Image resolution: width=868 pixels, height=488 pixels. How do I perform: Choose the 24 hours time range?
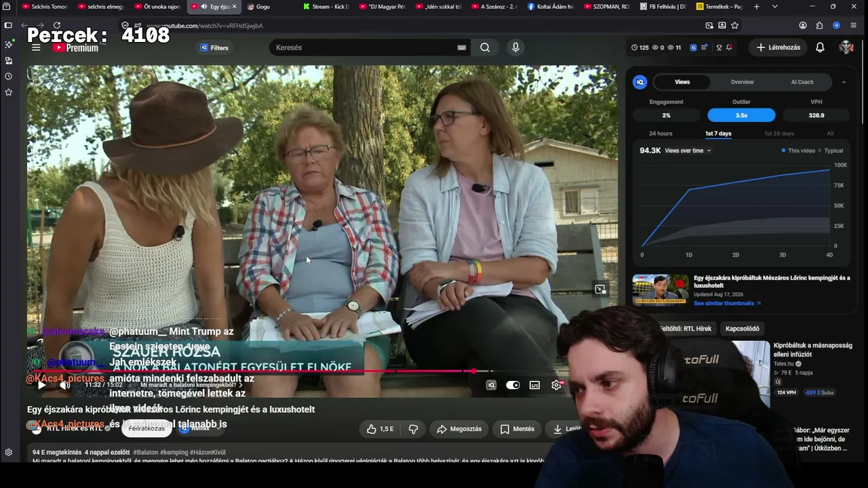(x=660, y=134)
